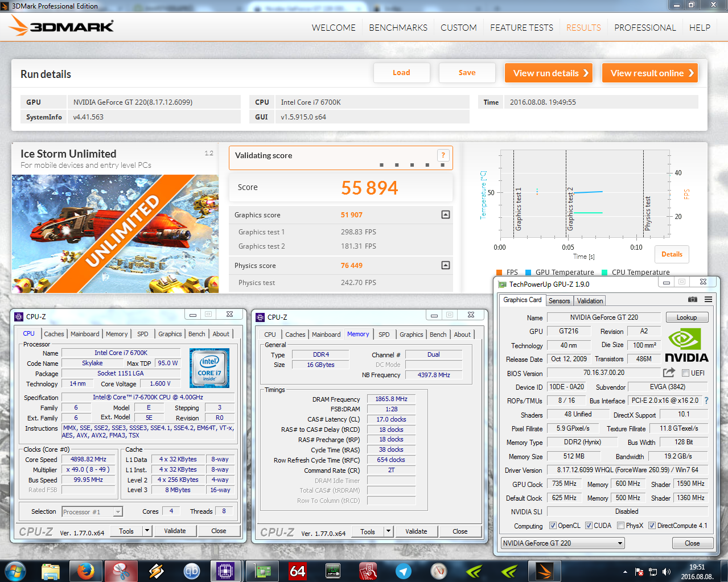Image resolution: width=728 pixels, height=582 pixels.
Task: Toggle the OpenCL checkbox in GPU-Z
Action: coord(553,526)
